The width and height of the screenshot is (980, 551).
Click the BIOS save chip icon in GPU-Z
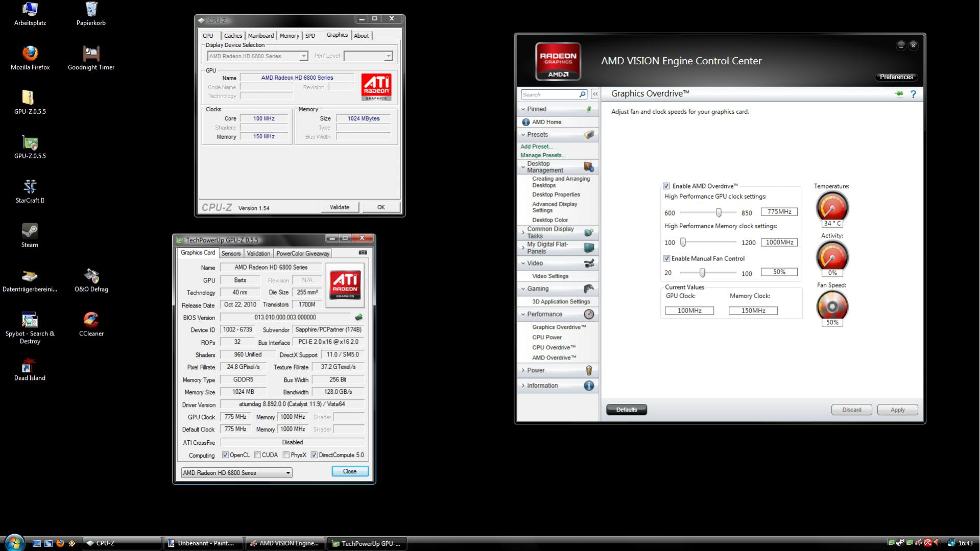click(358, 317)
